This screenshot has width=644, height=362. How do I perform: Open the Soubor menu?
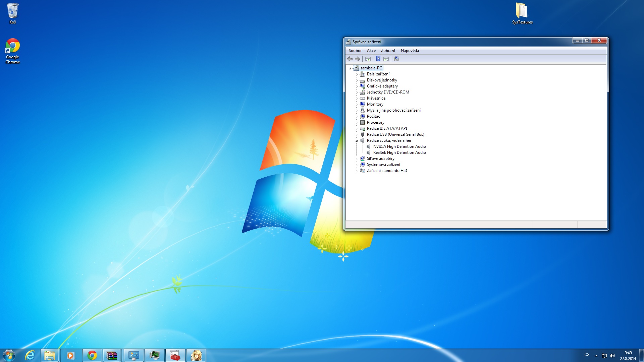[x=355, y=51]
